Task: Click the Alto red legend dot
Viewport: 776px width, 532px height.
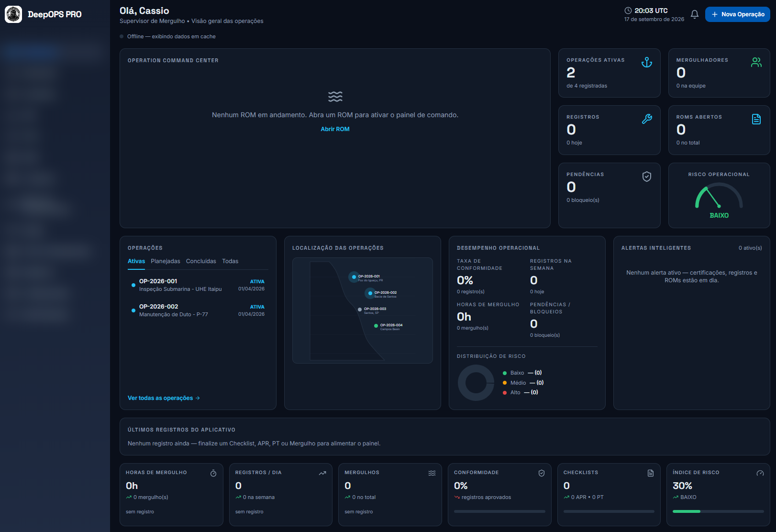Action: click(505, 393)
